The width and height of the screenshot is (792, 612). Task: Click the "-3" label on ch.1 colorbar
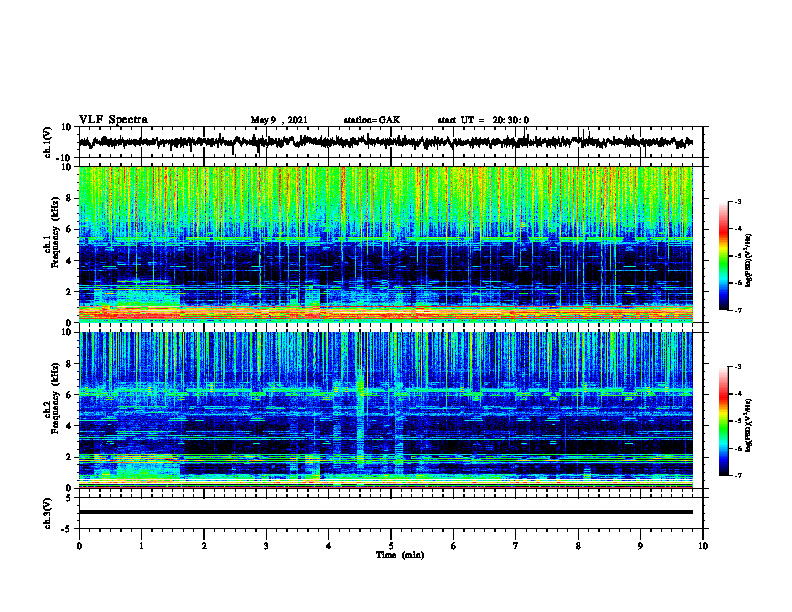tap(737, 202)
